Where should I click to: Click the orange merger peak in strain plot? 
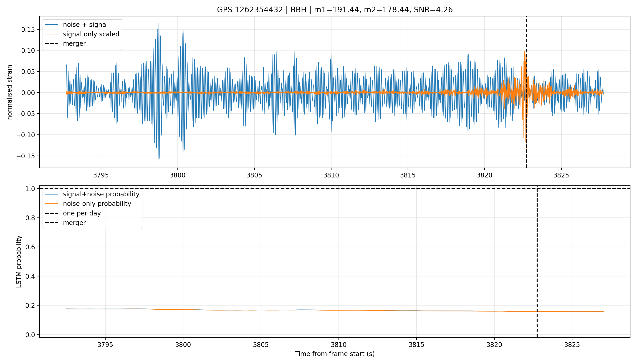click(x=524, y=51)
